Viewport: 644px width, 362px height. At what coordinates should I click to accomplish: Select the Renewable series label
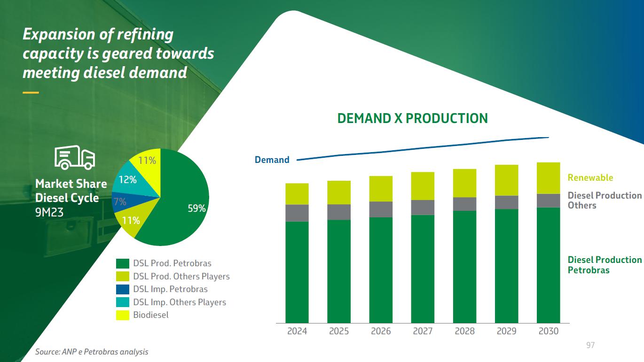click(x=590, y=177)
